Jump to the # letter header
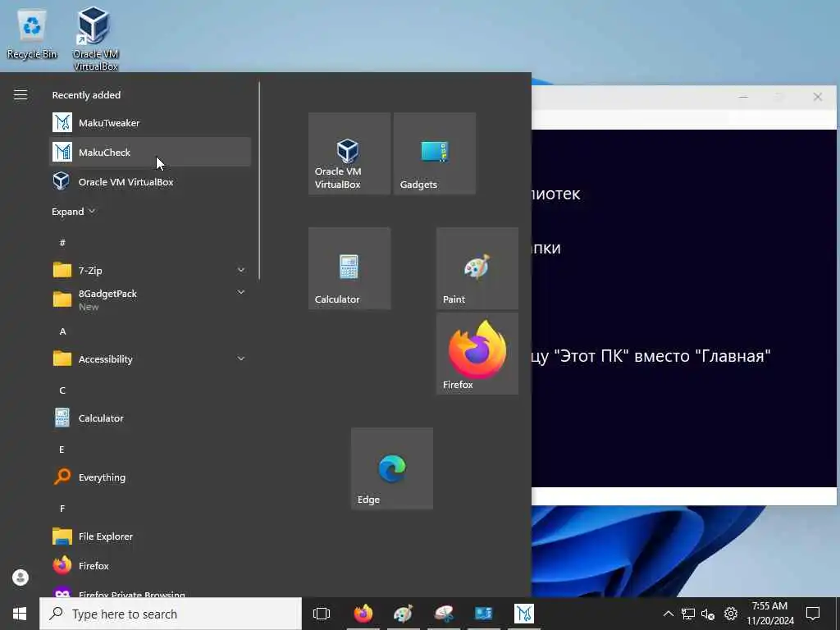Viewport: 840px width, 630px height. pos(62,243)
